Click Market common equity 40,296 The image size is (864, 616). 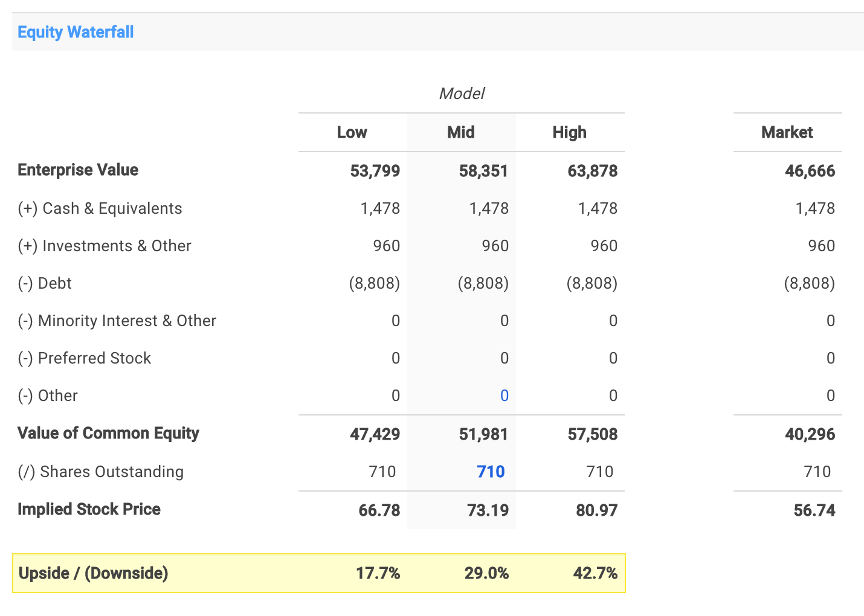point(810,434)
